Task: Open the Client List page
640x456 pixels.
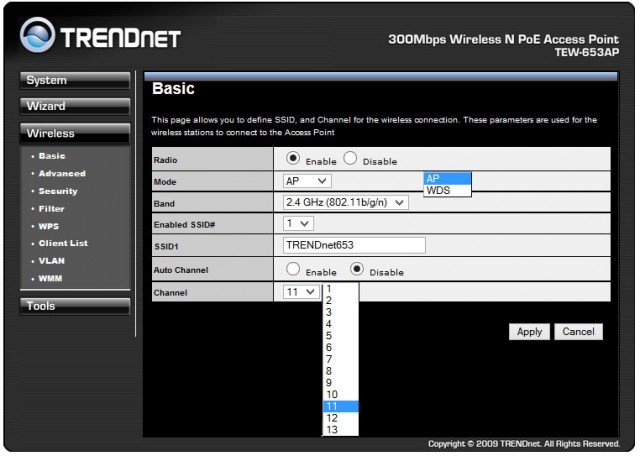Action: [63, 243]
